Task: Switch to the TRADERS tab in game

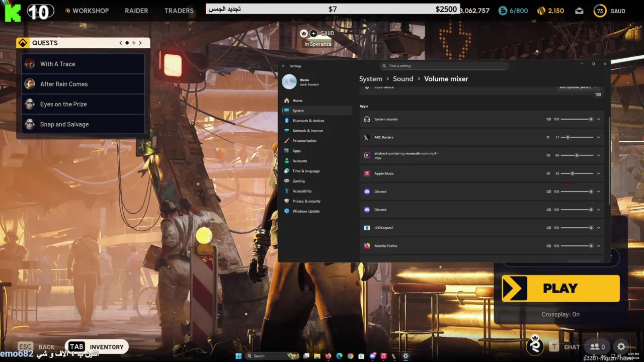Action: tap(179, 11)
